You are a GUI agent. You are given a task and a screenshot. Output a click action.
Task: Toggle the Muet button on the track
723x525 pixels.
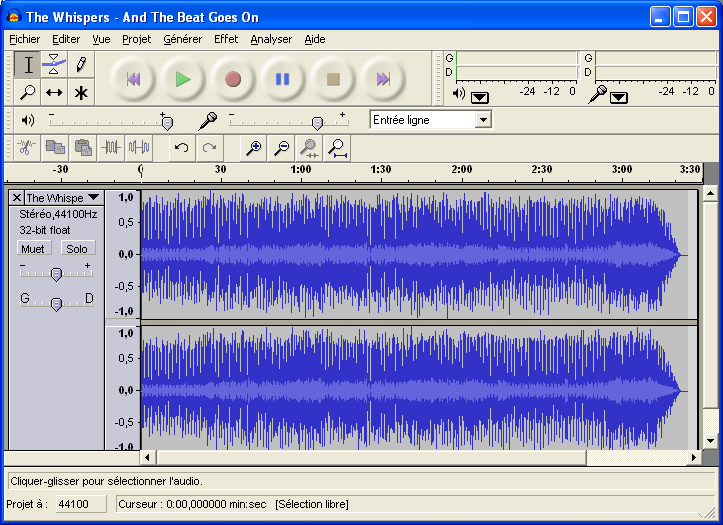tap(34, 249)
